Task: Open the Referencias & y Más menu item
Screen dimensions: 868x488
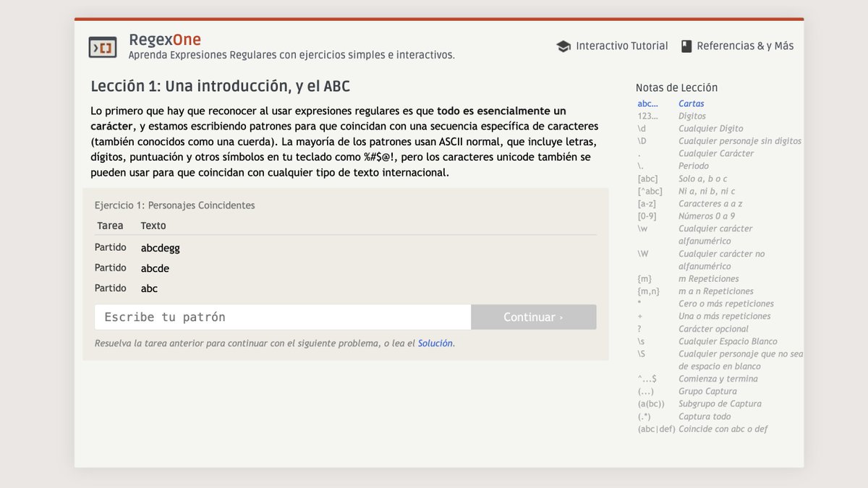Action: pyautogui.click(x=746, y=45)
